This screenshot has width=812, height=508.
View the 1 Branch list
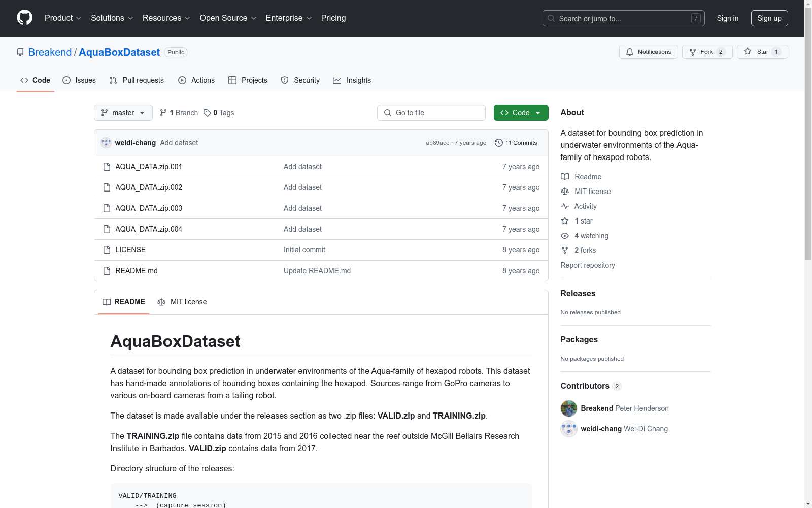179,113
